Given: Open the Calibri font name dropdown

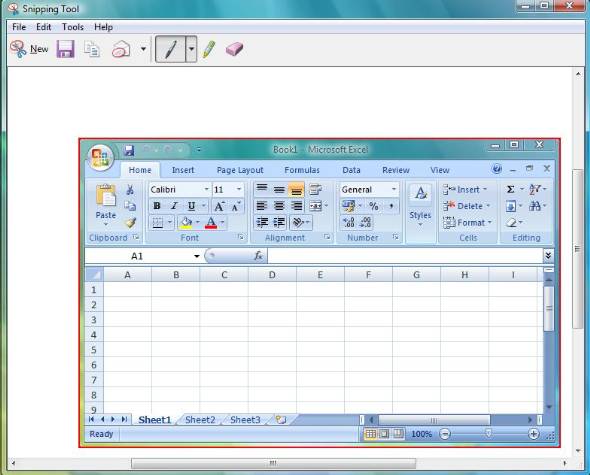Looking at the screenshot, I should pos(206,189).
